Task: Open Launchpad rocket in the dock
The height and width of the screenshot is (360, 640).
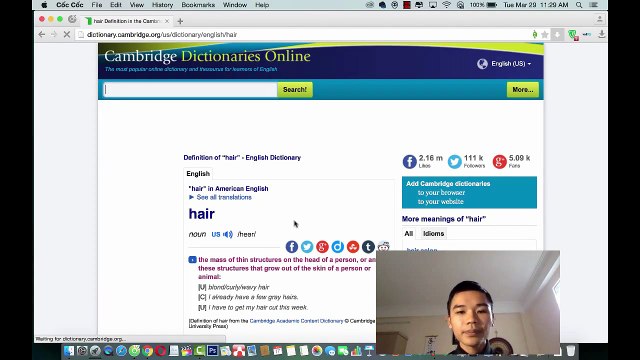Action: [x=95, y=350]
